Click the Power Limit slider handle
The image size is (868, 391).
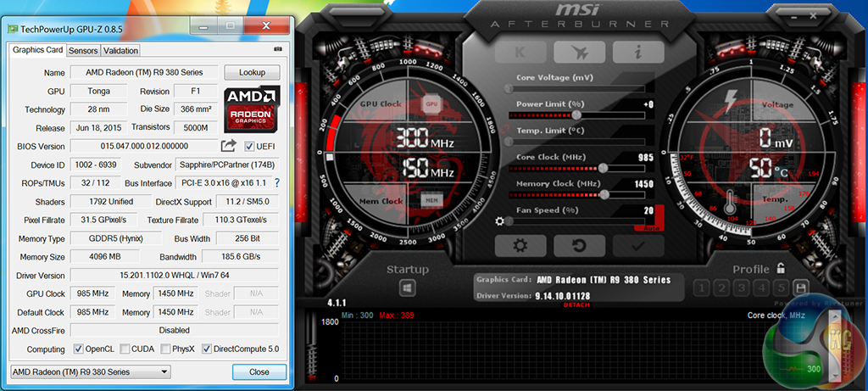coord(576,115)
